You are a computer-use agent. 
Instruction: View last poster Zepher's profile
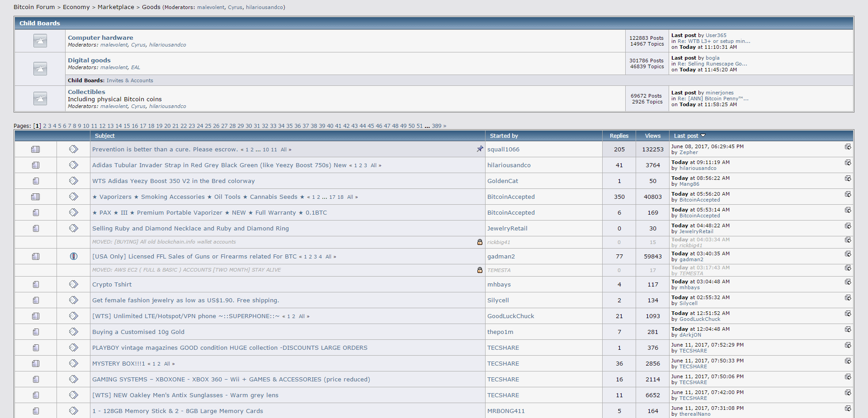[x=689, y=152]
